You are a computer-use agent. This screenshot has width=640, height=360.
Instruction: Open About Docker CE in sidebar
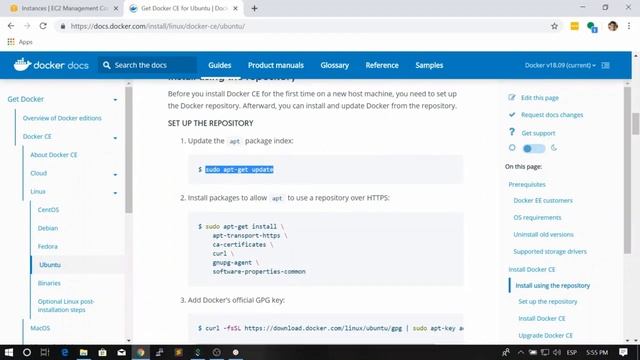54,155
